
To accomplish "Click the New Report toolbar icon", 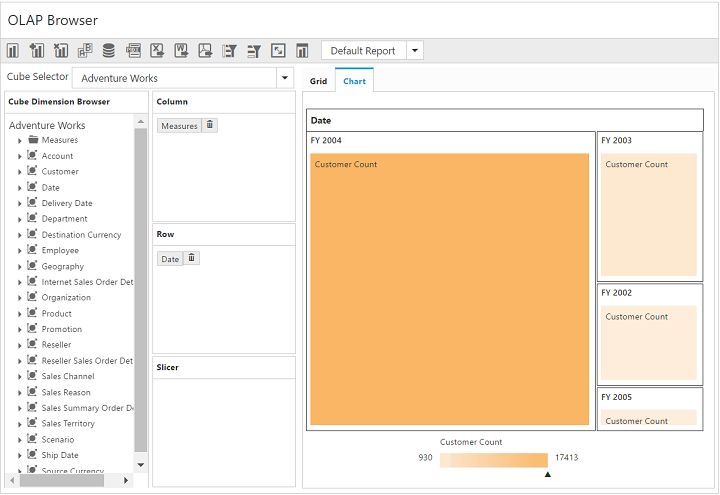I will pos(13,51).
